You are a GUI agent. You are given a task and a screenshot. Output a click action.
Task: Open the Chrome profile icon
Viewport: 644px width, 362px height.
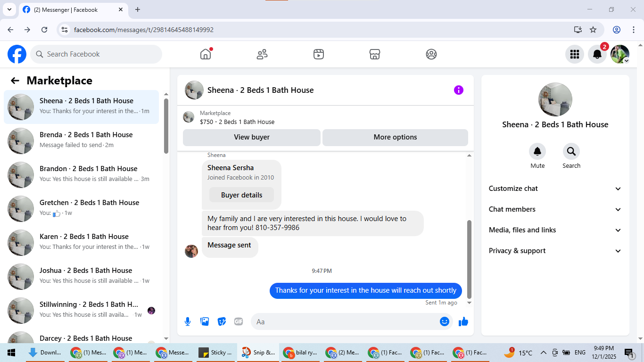click(617, 30)
